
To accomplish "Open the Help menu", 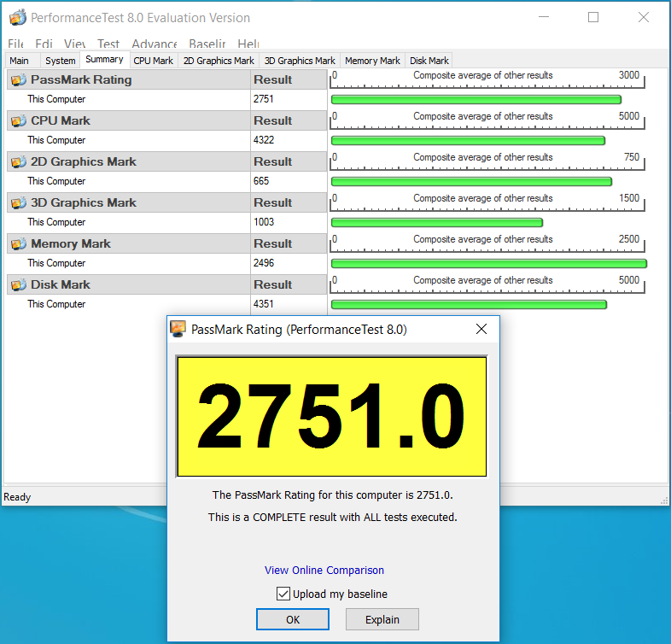I will coord(248,44).
